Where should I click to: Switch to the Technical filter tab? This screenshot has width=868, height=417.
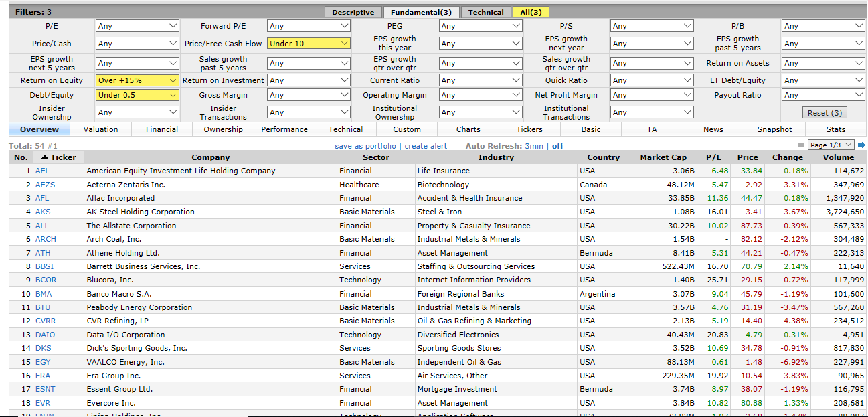click(486, 12)
